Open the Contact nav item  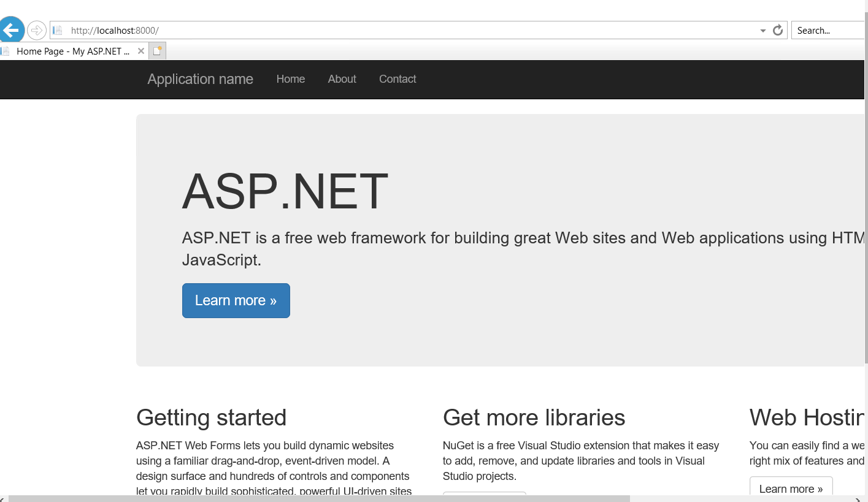(398, 79)
